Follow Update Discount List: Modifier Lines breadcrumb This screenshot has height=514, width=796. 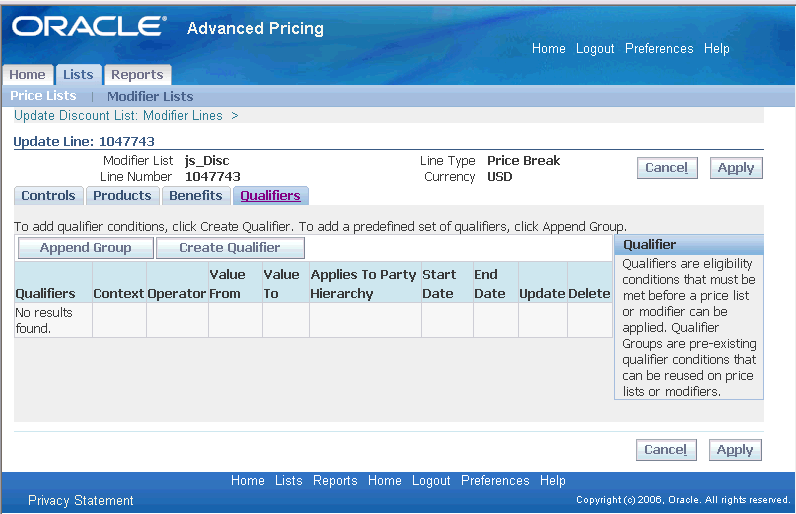118,116
